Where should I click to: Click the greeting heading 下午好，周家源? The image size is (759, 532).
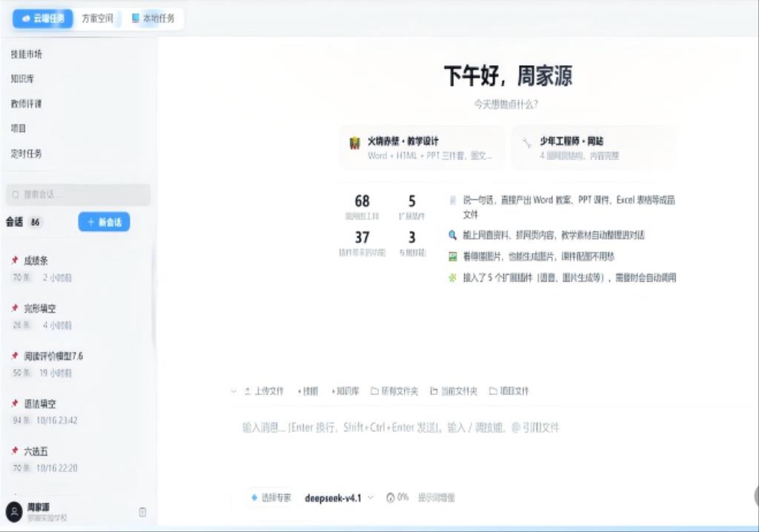[x=508, y=76]
